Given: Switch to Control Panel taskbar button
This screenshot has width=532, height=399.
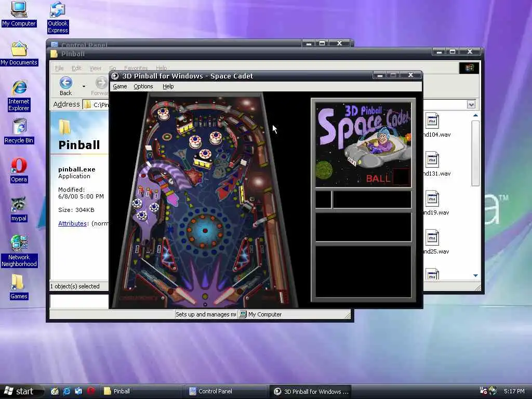Looking at the screenshot, I should [225, 391].
